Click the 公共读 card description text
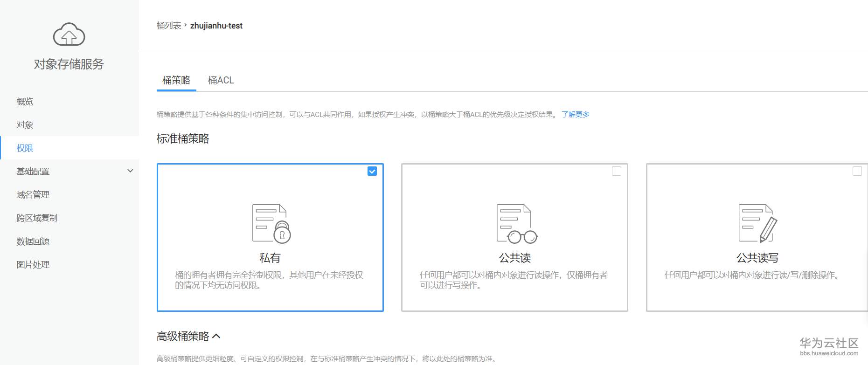The image size is (868, 365). (514, 280)
